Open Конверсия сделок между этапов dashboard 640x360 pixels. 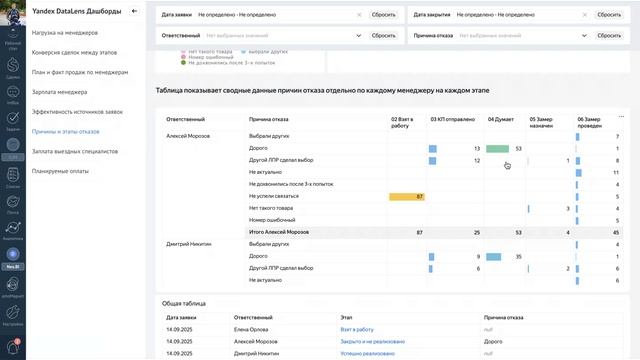[74, 52]
